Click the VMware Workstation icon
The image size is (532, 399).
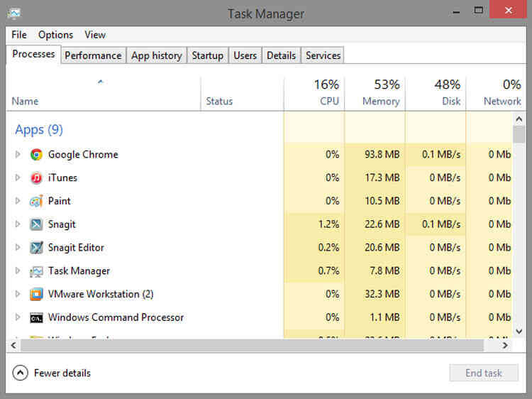click(x=37, y=294)
